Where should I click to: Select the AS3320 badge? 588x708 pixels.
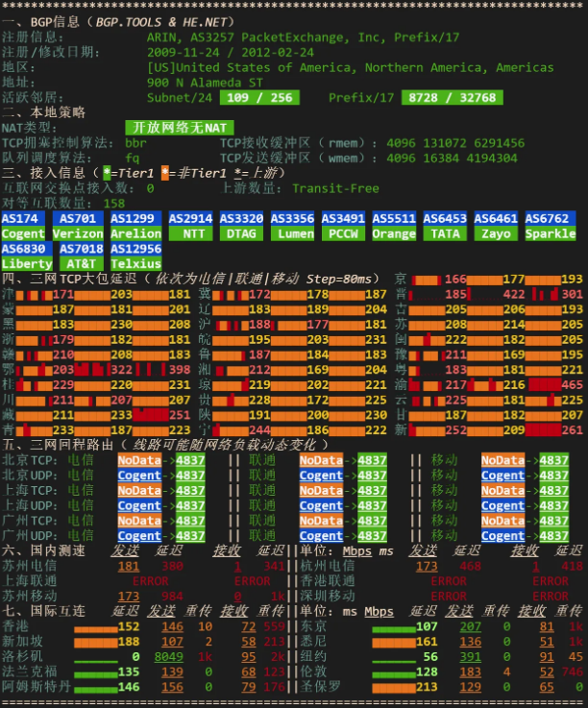(241, 218)
